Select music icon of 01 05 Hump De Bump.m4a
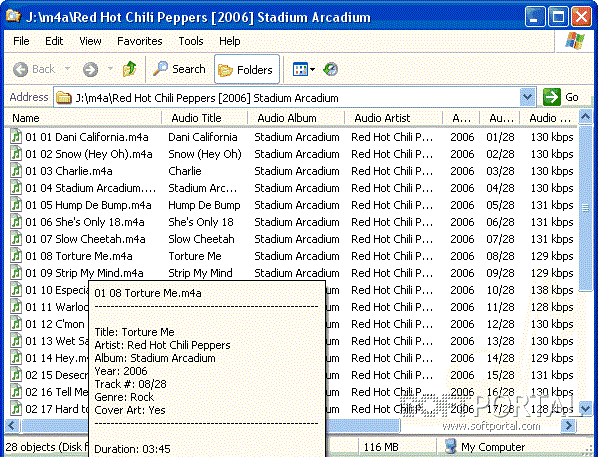Image resolution: width=598 pixels, height=457 pixels. [16, 205]
